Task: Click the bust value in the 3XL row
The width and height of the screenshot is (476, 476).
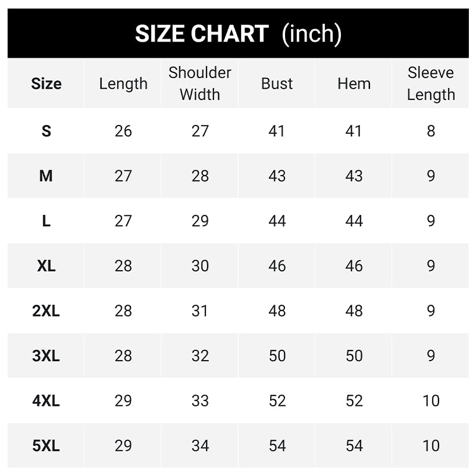Action: tap(277, 356)
